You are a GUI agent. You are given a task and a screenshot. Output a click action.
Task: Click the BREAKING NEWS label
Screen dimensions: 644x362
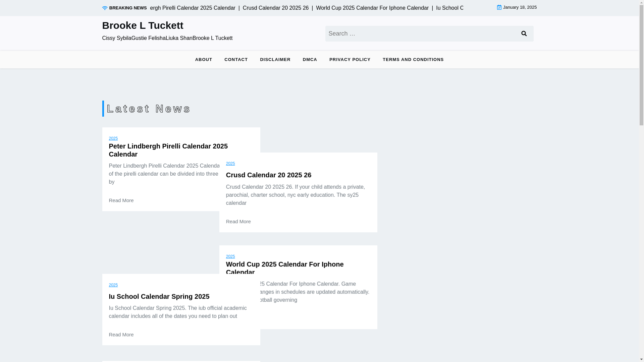(x=128, y=8)
